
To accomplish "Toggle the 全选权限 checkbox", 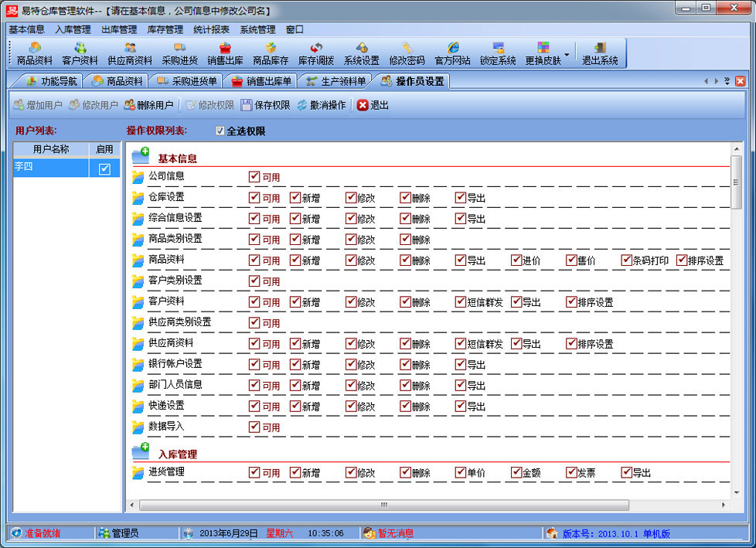I will coord(220,131).
